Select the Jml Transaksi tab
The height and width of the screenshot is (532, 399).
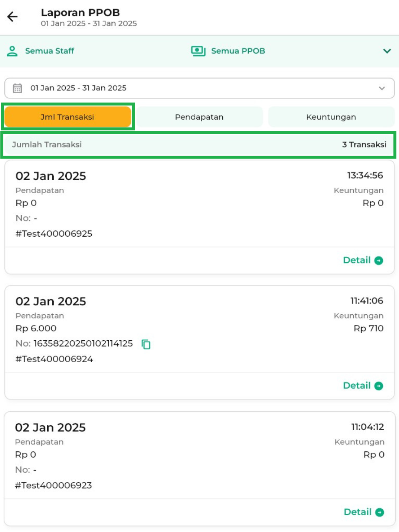[68, 117]
